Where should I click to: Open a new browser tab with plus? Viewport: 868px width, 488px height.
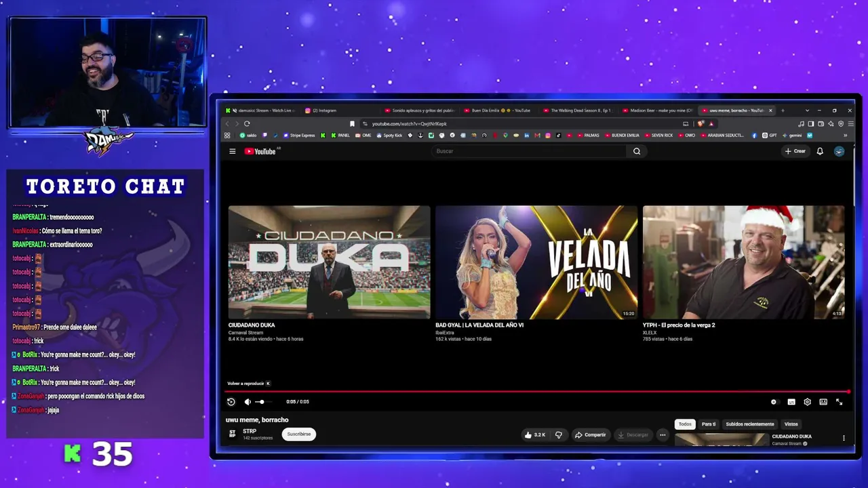coord(783,110)
